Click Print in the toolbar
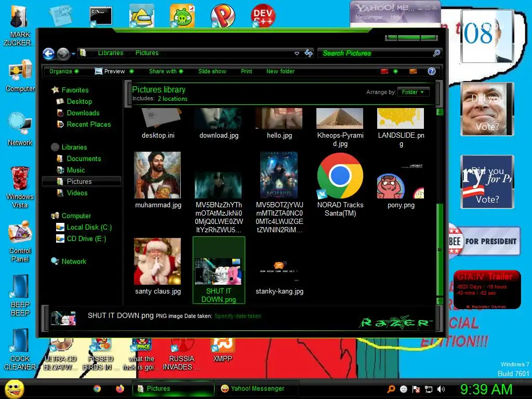 coord(246,71)
